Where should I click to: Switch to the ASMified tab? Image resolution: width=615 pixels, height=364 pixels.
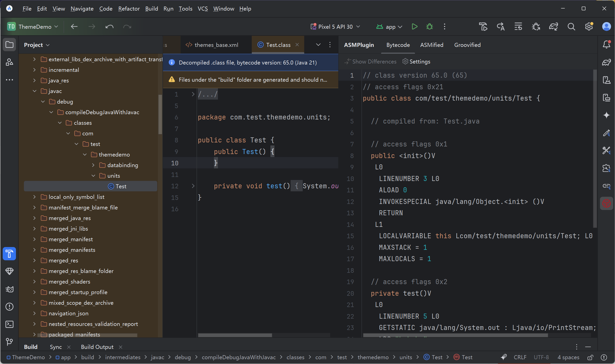tap(432, 45)
